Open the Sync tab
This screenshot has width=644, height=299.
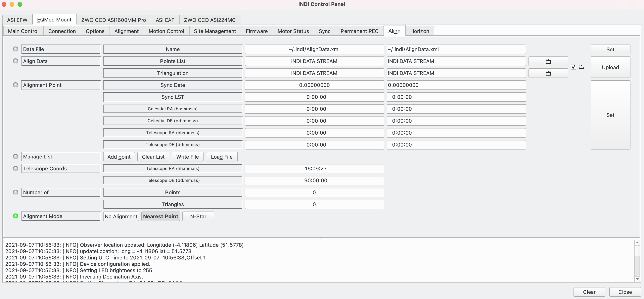(325, 31)
